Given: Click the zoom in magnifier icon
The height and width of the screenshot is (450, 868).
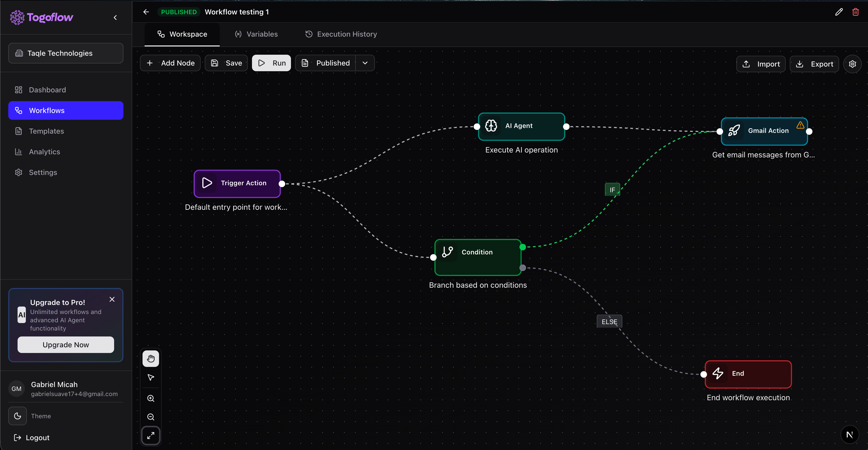Looking at the screenshot, I should [151, 398].
